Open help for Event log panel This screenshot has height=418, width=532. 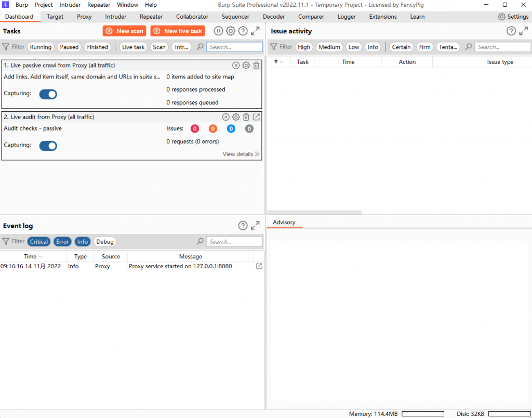[x=243, y=226]
